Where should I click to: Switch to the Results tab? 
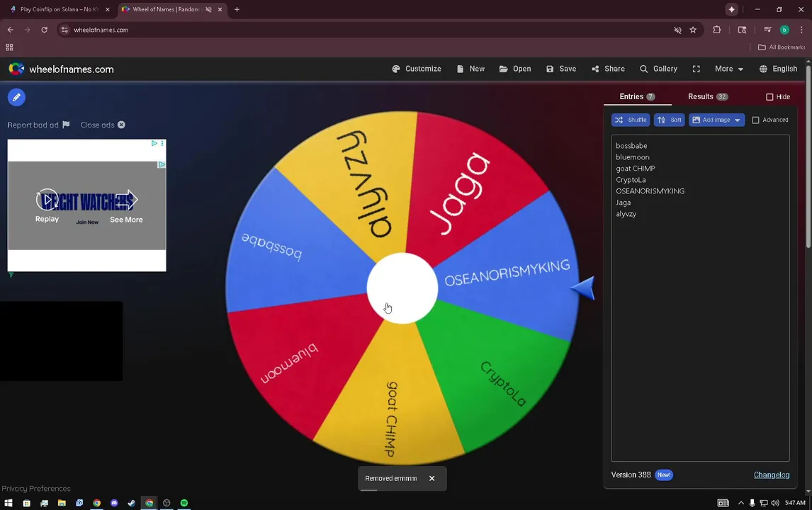(708, 97)
